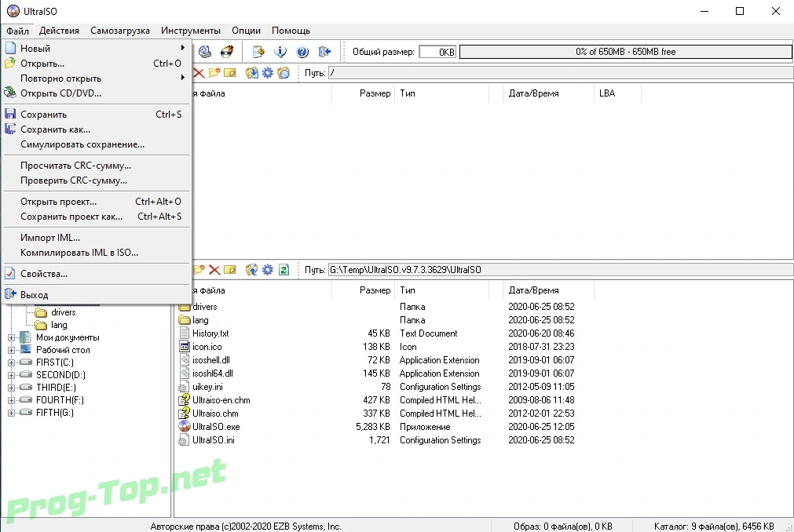The width and height of the screenshot is (794, 532).
Task: Choose Свойства... in the File menu
Action: coord(97,274)
